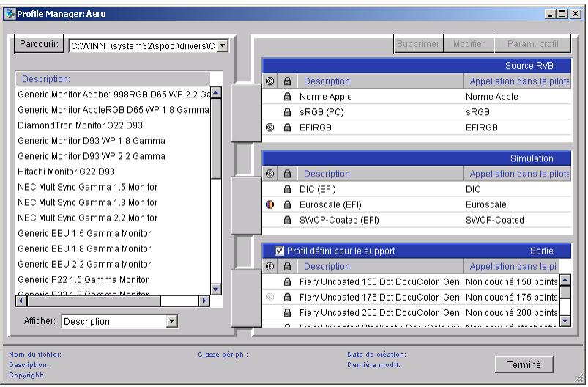Select Generic Monitor D93 WP 2.2 Gamma
Image resolution: width=588 pixels, height=387 pixels.
click(x=113, y=156)
